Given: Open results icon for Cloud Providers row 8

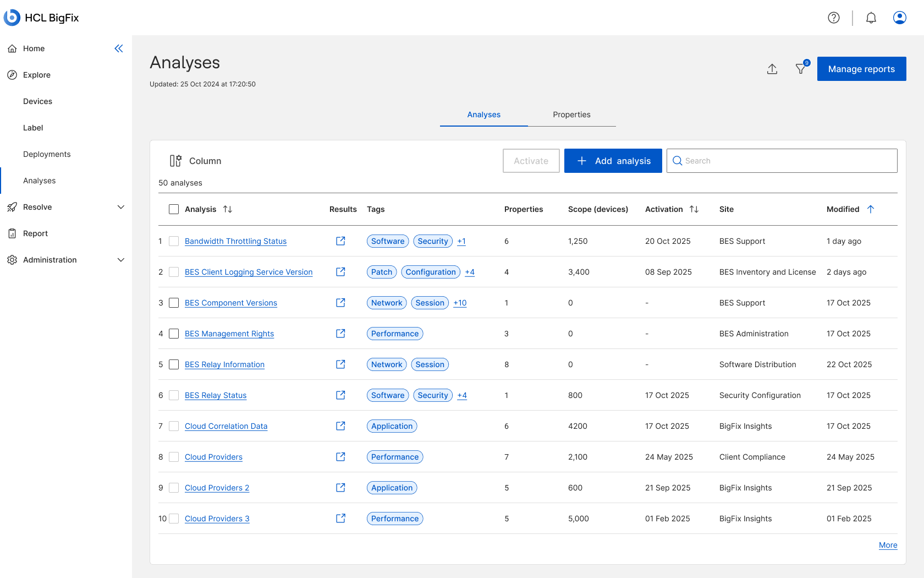Looking at the screenshot, I should 341,457.
